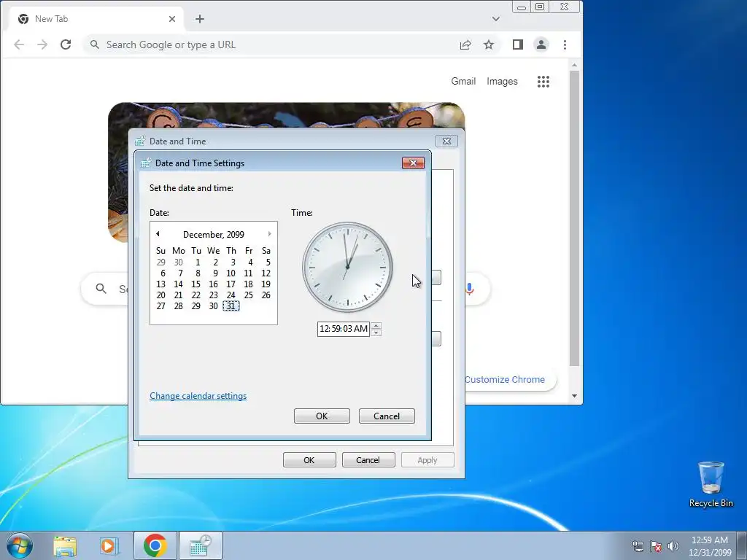Click Chrome scrollbar down arrow
The width and height of the screenshot is (747, 560).
click(x=575, y=396)
